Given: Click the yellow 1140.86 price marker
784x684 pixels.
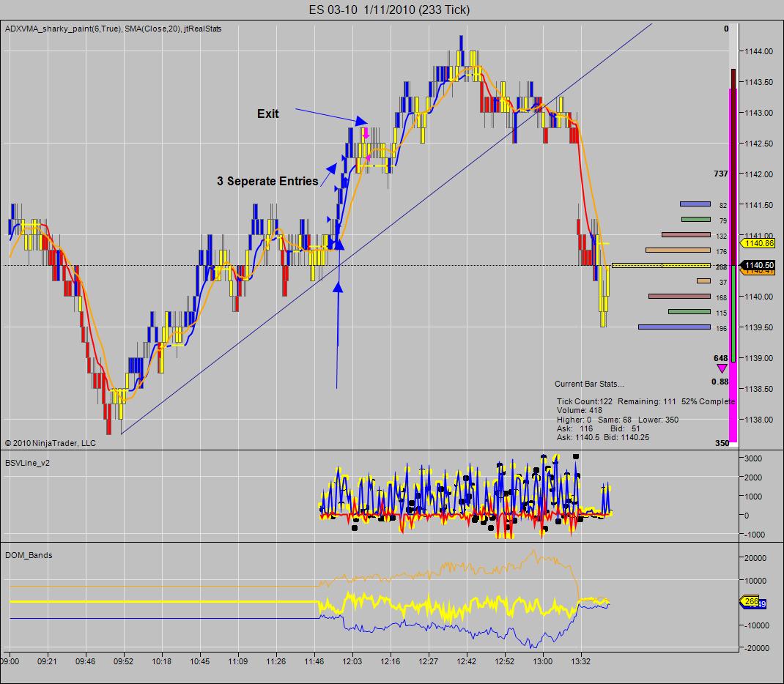Looking at the screenshot, I should [758, 243].
